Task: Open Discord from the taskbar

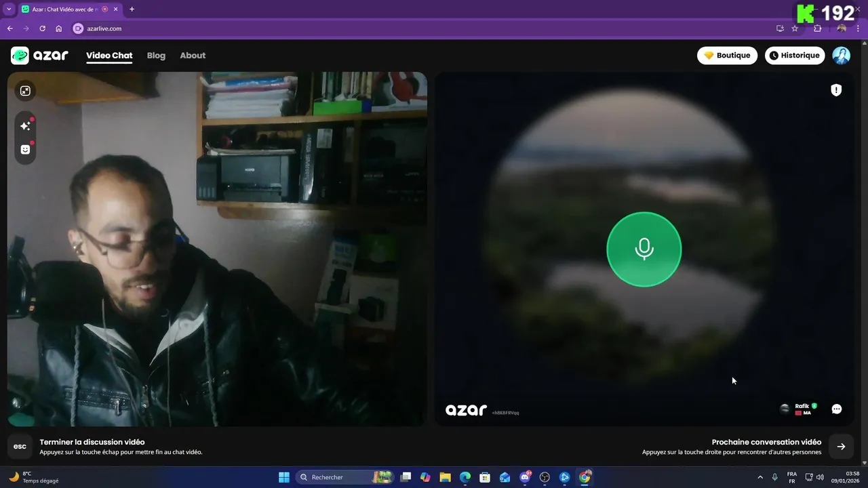Action: [x=525, y=477]
